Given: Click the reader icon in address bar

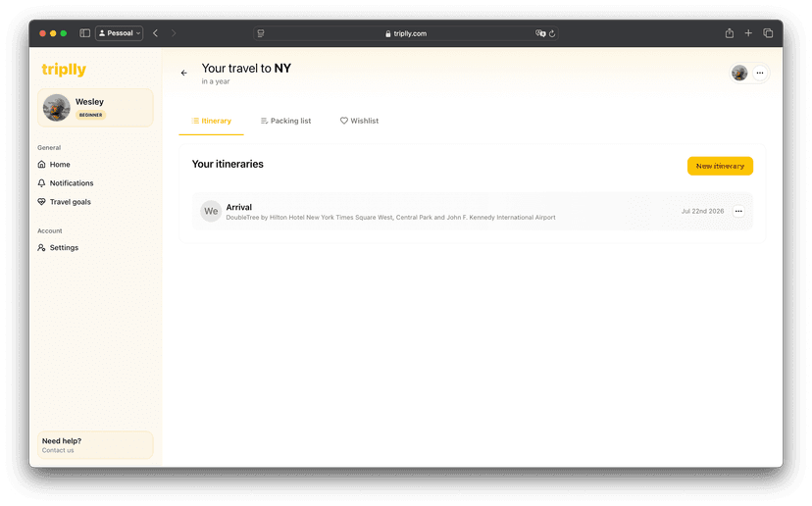Looking at the screenshot, I should (261, 33).
